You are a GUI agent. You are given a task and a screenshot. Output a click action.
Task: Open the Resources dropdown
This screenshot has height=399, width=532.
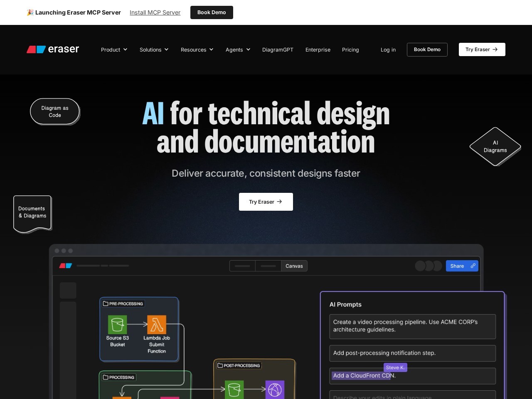[197, 49]
